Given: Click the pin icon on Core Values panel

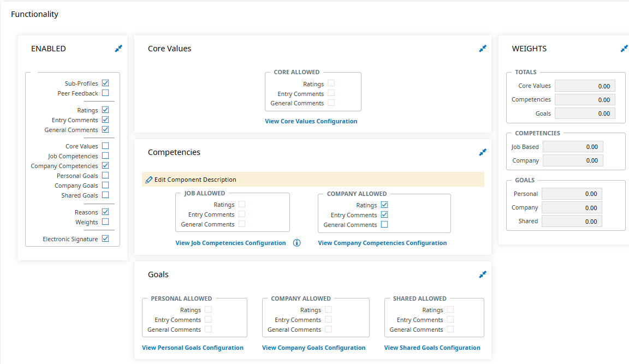Looking at the screenshot, I should (483, 49).
